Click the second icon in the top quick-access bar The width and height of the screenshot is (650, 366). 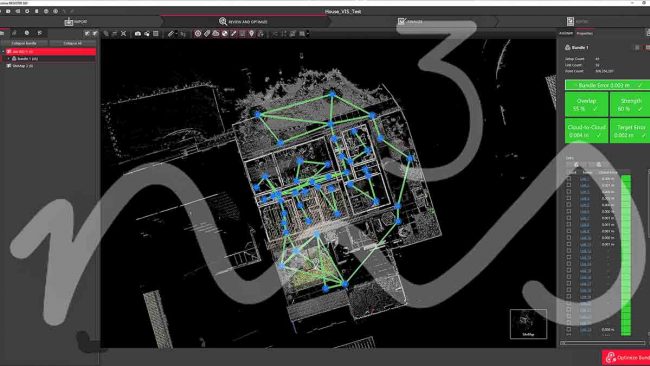click(17, 11)
